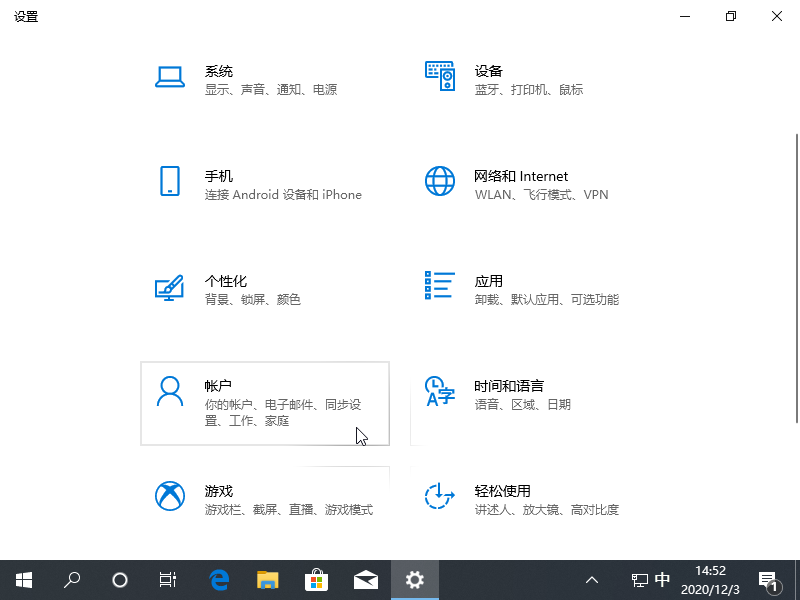
Task: Open the clock showing 2020/12/3
Action: 710,580
